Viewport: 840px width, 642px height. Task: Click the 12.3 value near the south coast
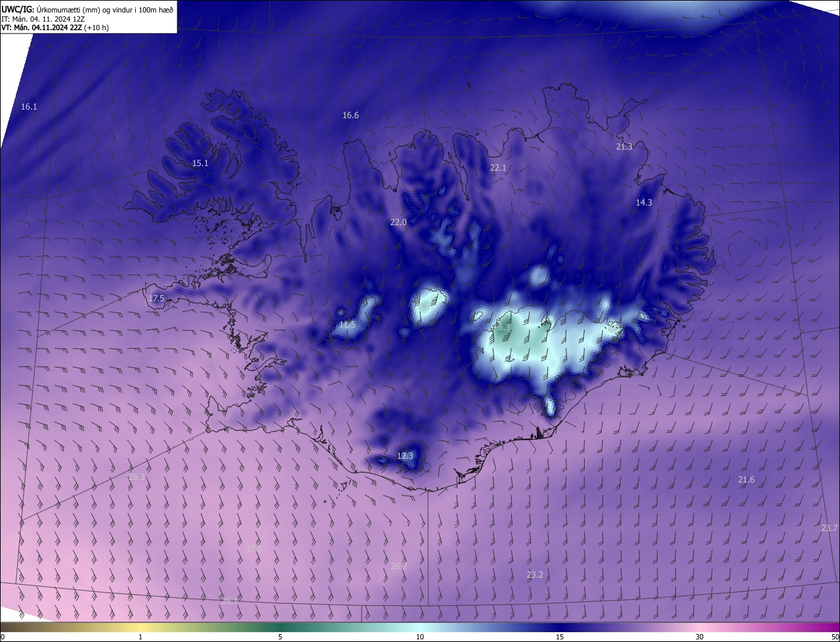(x=405, y=456)
